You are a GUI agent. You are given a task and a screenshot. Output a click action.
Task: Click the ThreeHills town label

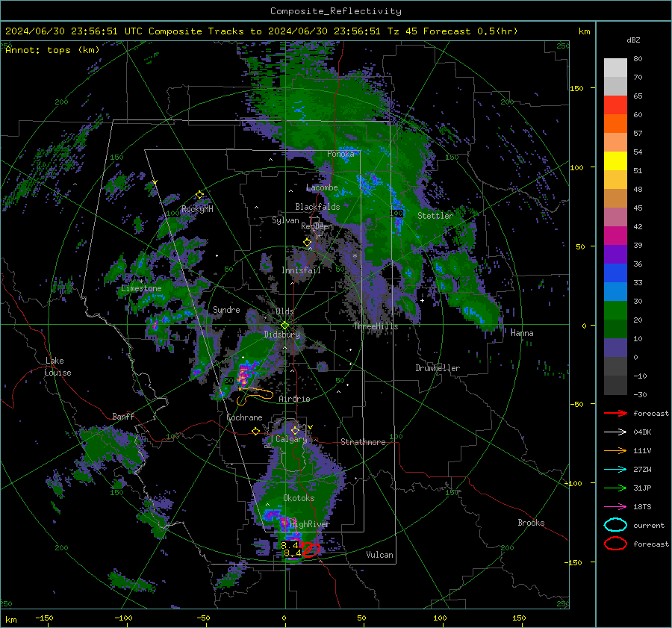(x=376, y=326)
